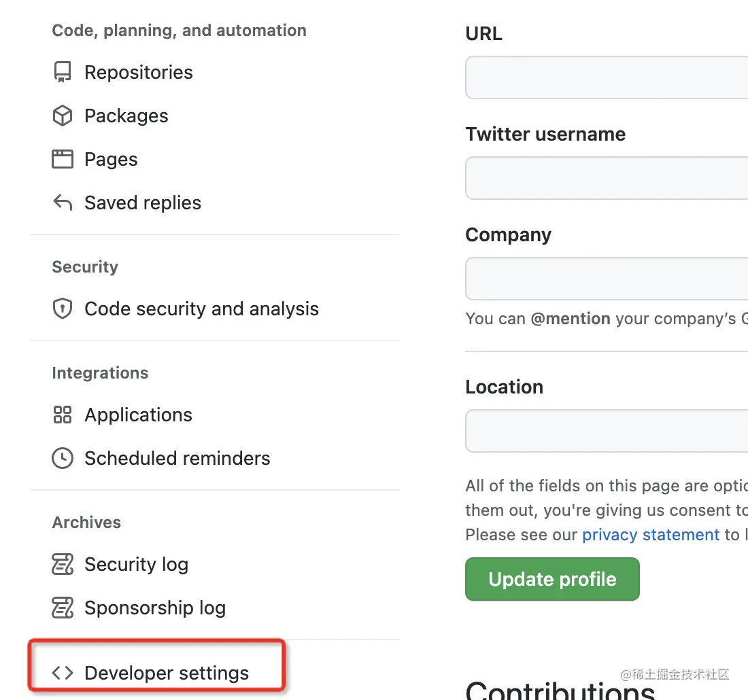748x700 pixels.
Task: Click the Security log icon
Action: (63, 564)
